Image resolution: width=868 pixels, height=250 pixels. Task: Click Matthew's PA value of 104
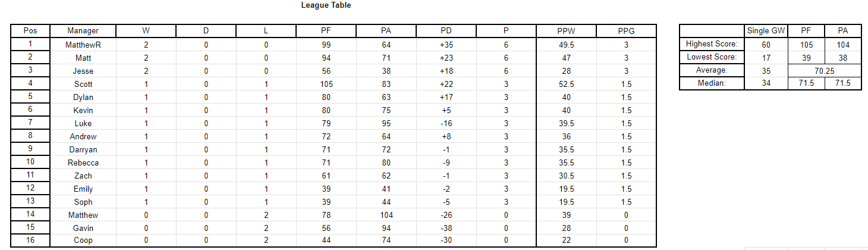pos(385,215)
